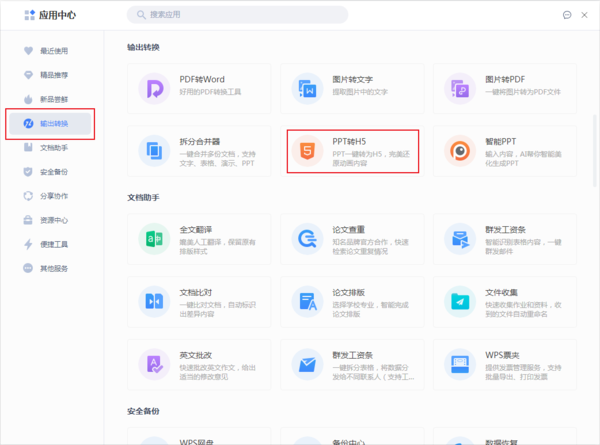Go to 文档助手 sidebar section
This screenshot has width=600, height=445.
coord(53,148)
